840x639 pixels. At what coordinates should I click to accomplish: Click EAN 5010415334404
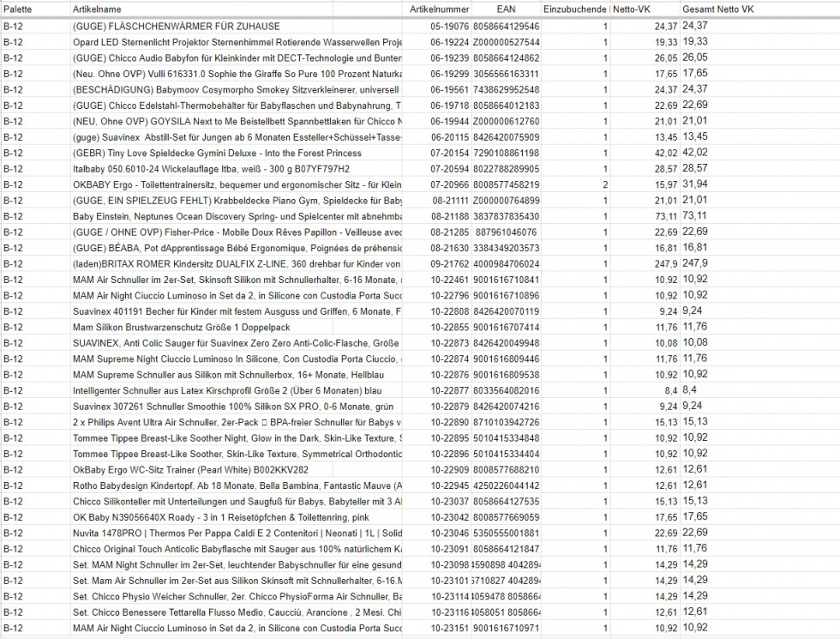[x=507, y=454]
